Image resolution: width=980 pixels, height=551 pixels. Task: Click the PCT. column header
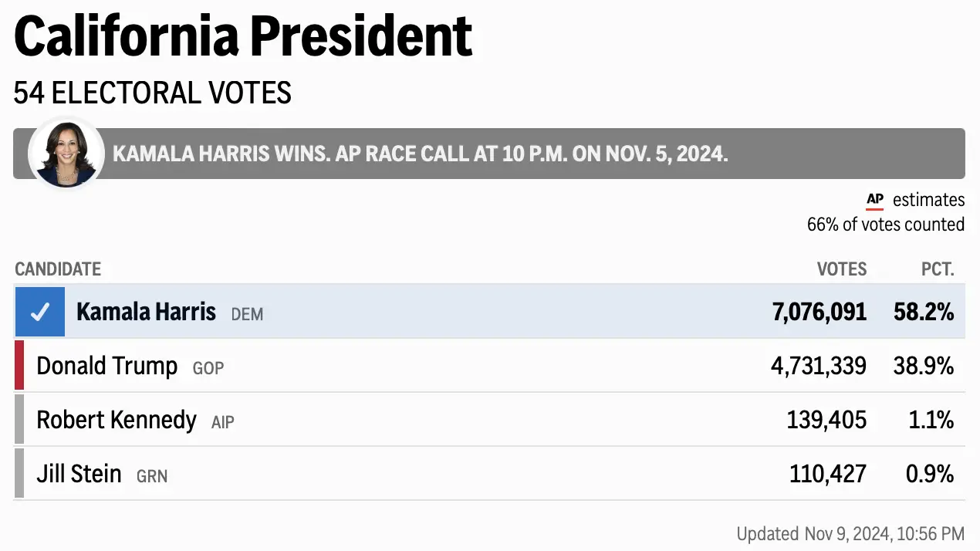tap(938, 269)
